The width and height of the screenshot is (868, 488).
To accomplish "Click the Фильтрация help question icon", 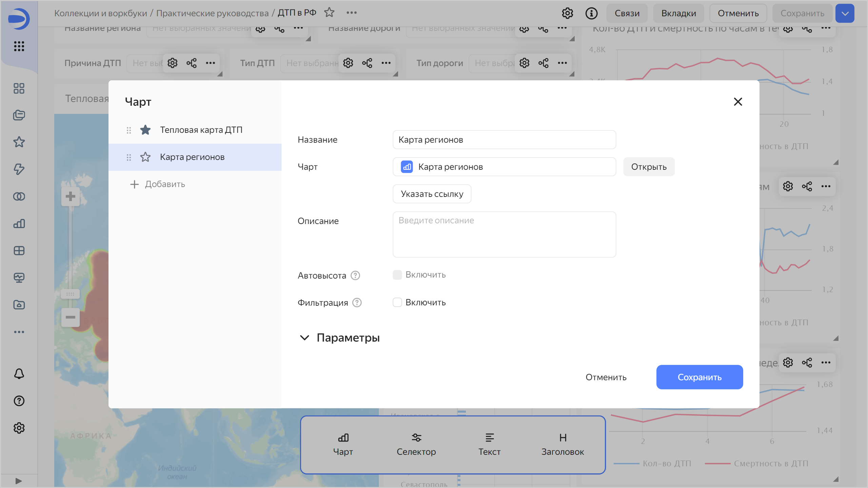I will coord(357,303).
